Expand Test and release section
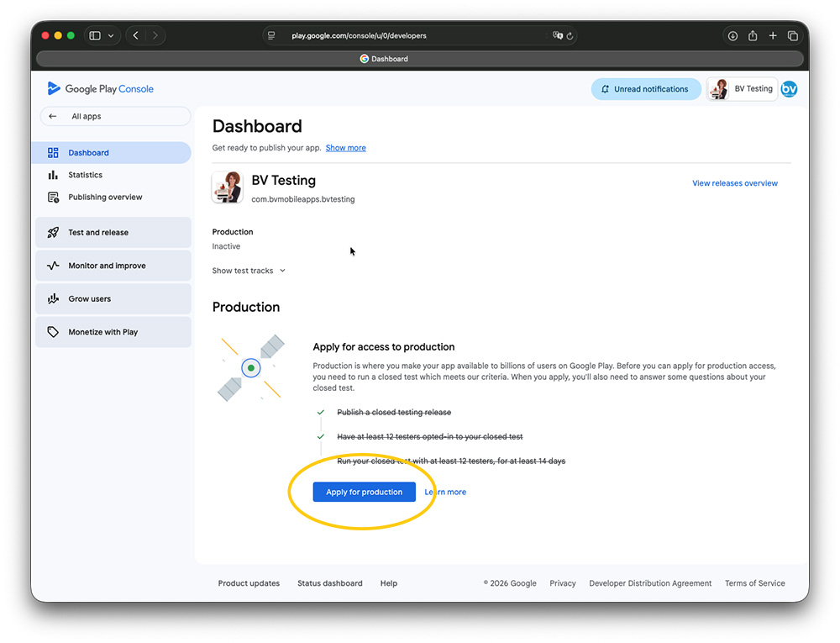The height and width of the screenshot is (643, 840). (113, 233)
